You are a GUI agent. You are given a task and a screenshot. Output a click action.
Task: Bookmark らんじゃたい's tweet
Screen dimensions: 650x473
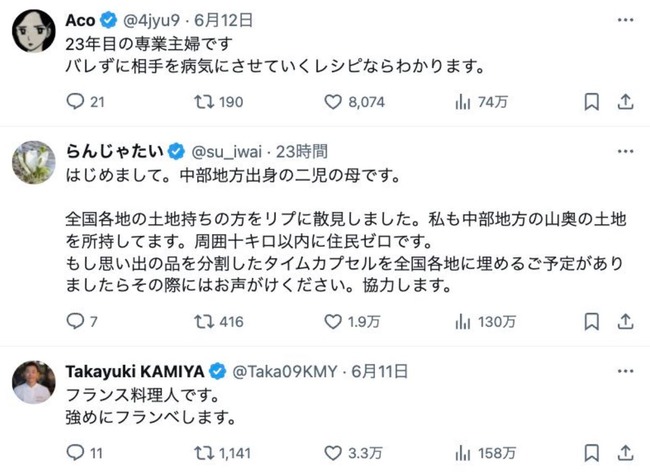[x=592, y=321]
